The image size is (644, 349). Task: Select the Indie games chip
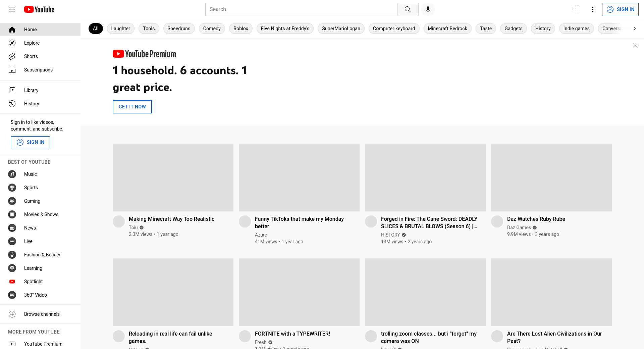point(577,29)
